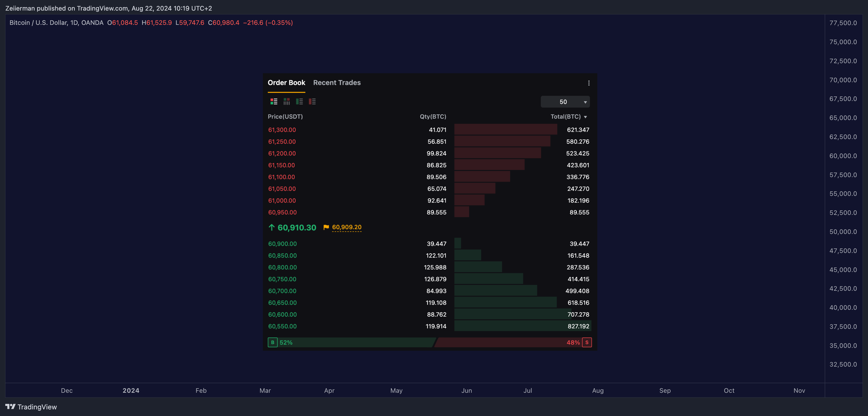Click the 2024 label on the time axis
The image size is (868, 416).
point(131,390)
